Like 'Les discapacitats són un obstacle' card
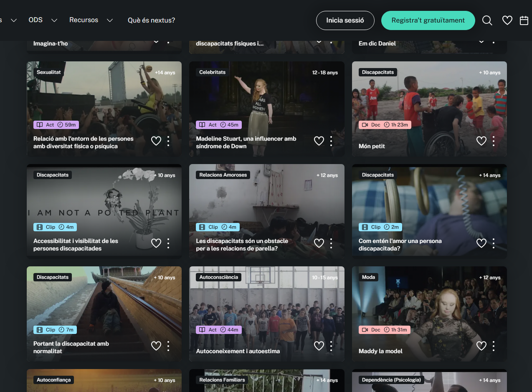This screenshot has height=392, width=532. [319, 243]
